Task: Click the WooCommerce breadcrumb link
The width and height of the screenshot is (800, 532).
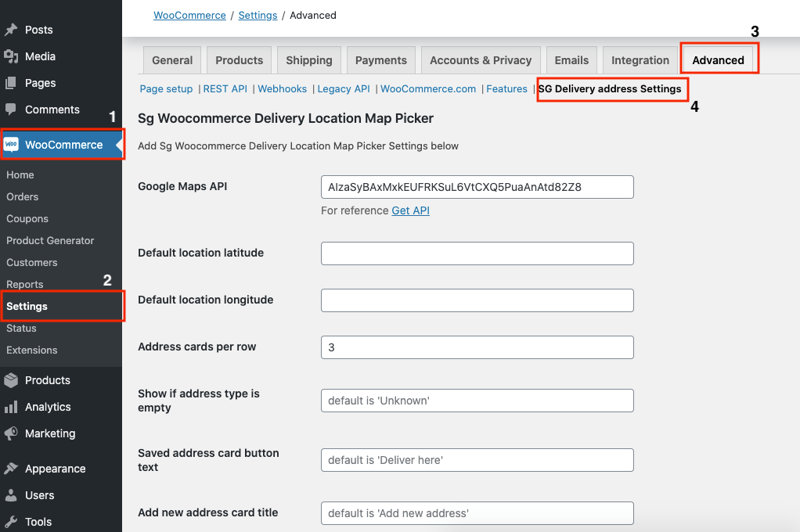Action: [189, 16]
